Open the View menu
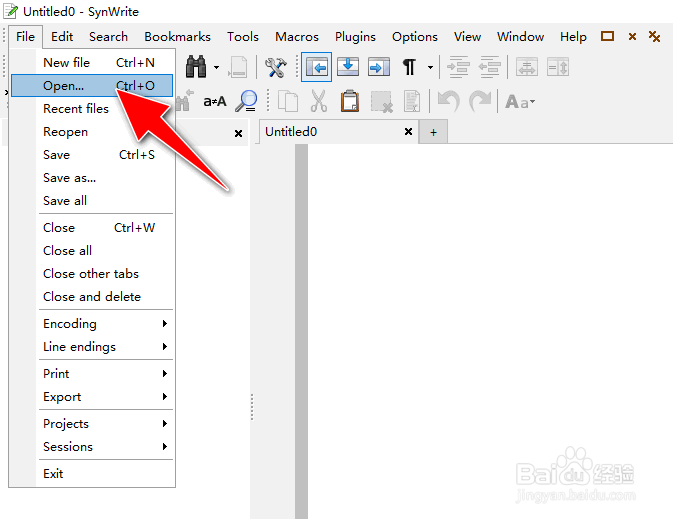 (467, 37)
